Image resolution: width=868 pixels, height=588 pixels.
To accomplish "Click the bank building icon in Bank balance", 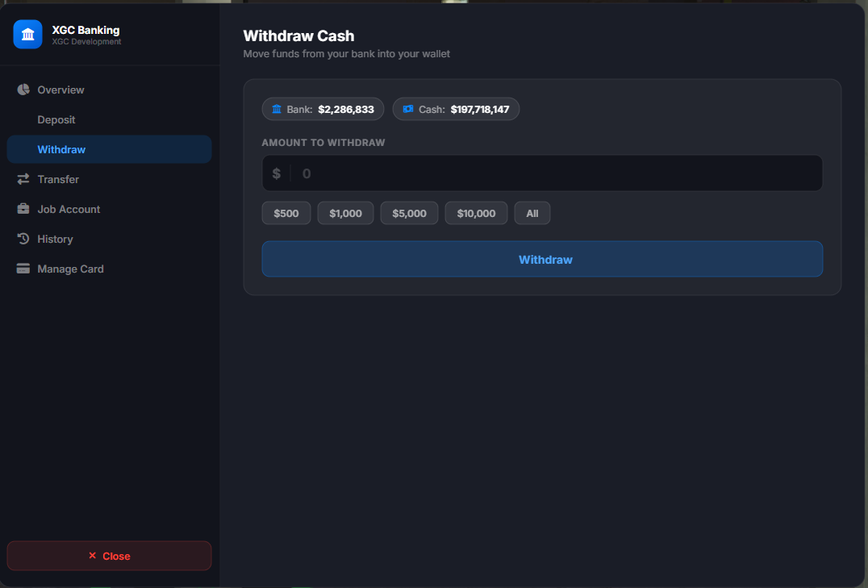I will [x=277, y=109].
